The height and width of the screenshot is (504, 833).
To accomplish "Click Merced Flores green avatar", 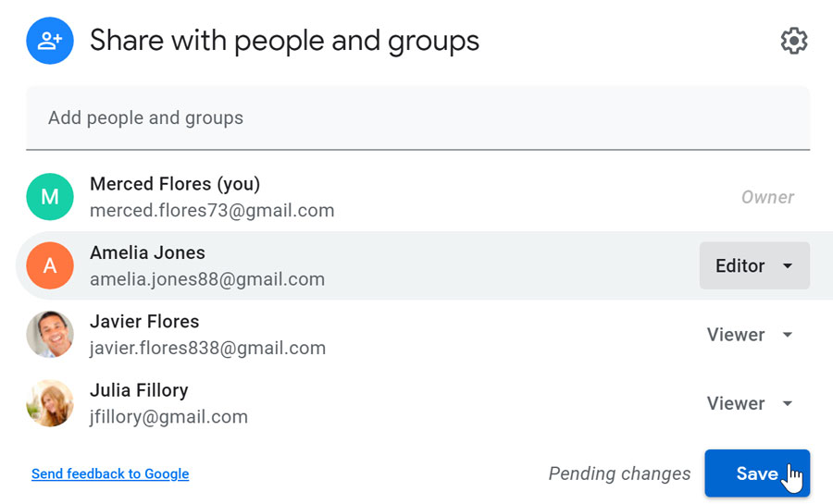I will [50, 197].
